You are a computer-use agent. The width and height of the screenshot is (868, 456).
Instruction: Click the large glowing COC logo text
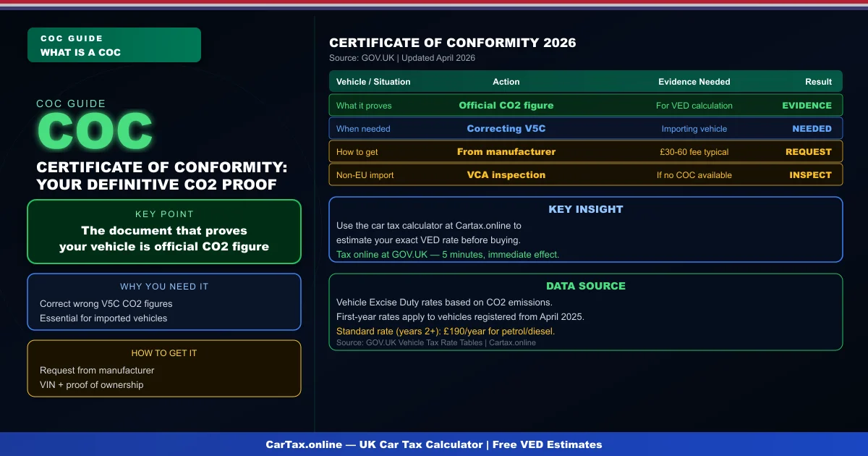[x=95, y=132]
